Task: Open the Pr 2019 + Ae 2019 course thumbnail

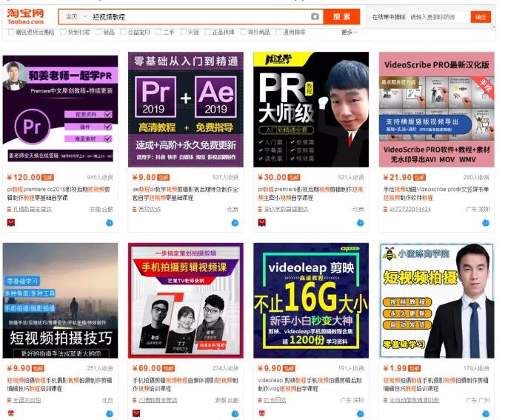Action: 185,109
